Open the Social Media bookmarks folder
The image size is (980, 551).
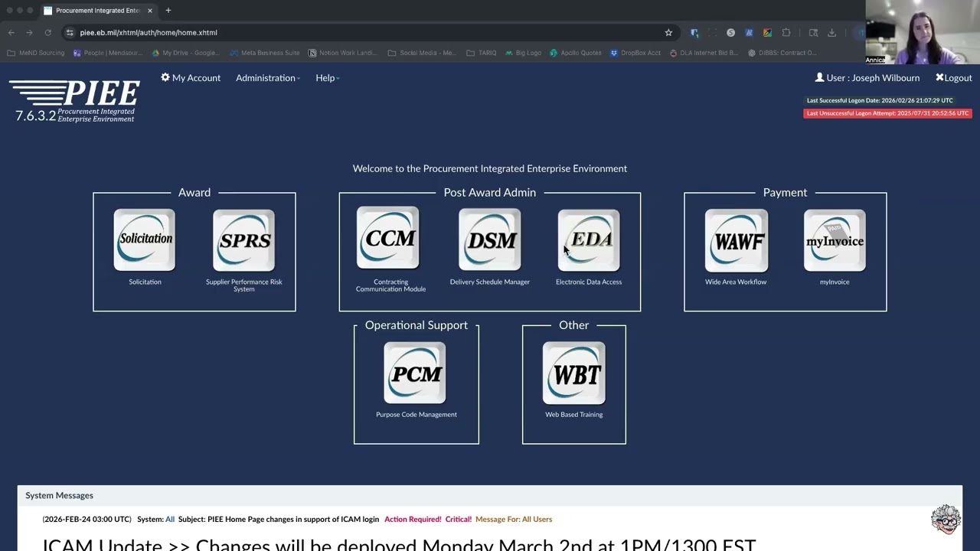click(x=422, y=53)
